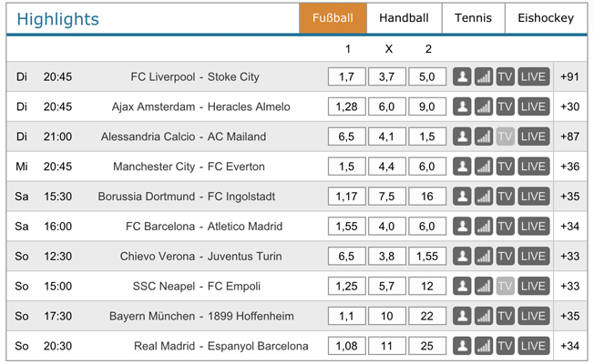Pick the draw odds 7,5 for Borussia Dortmund
Viewport: 594px width, 364px height.
[387, 197]
